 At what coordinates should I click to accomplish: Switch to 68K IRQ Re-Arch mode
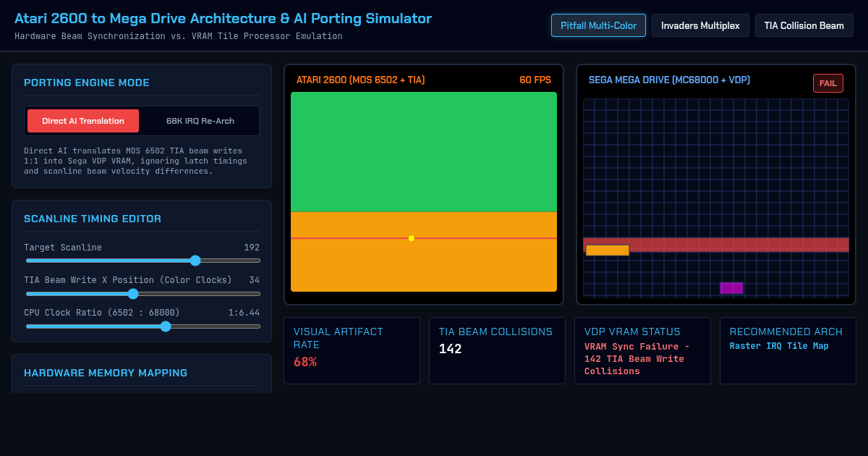click(200, 121)
